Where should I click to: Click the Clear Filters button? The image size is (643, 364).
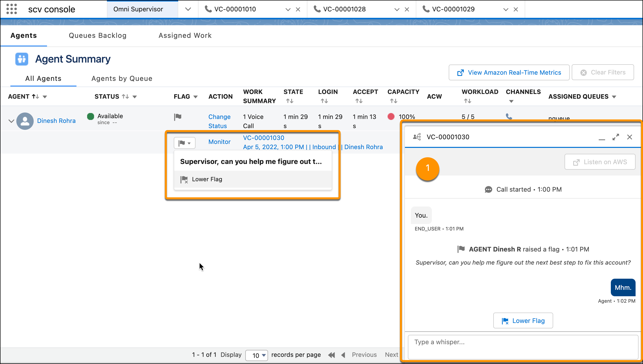[x=603, y=72]
